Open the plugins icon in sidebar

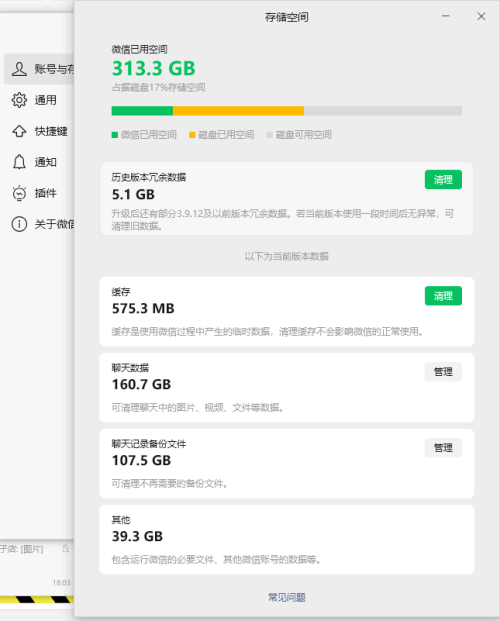pyautogui.click(x=19, y=193)
